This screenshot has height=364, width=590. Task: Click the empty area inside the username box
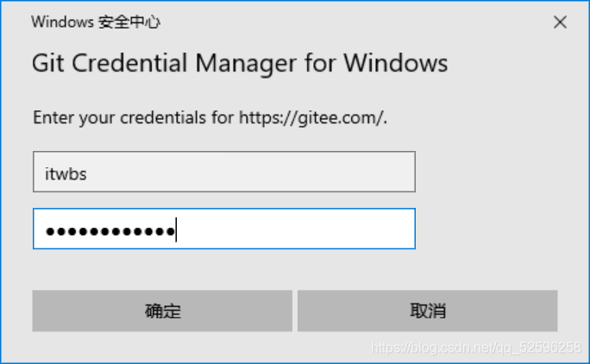(x=252, y=172)
